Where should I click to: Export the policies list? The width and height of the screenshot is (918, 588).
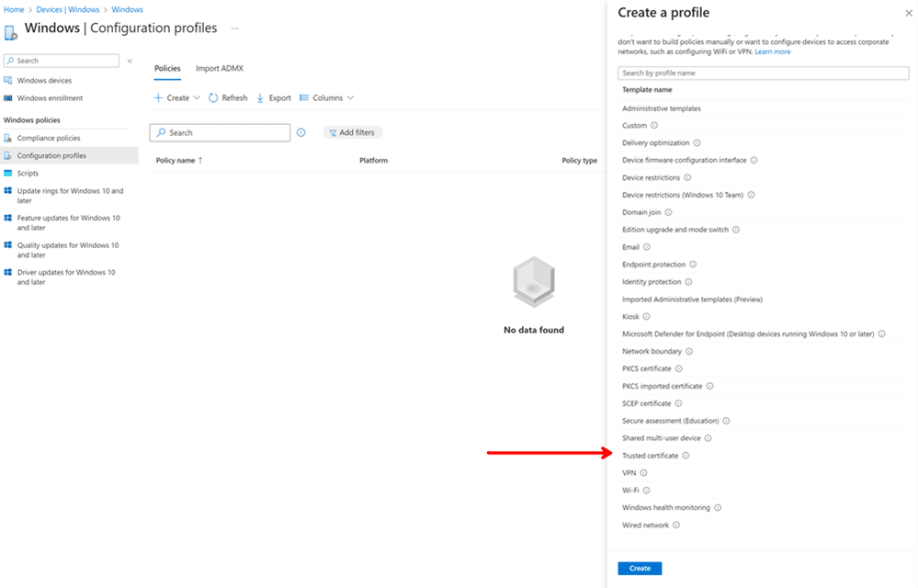(x=274, y=97)
